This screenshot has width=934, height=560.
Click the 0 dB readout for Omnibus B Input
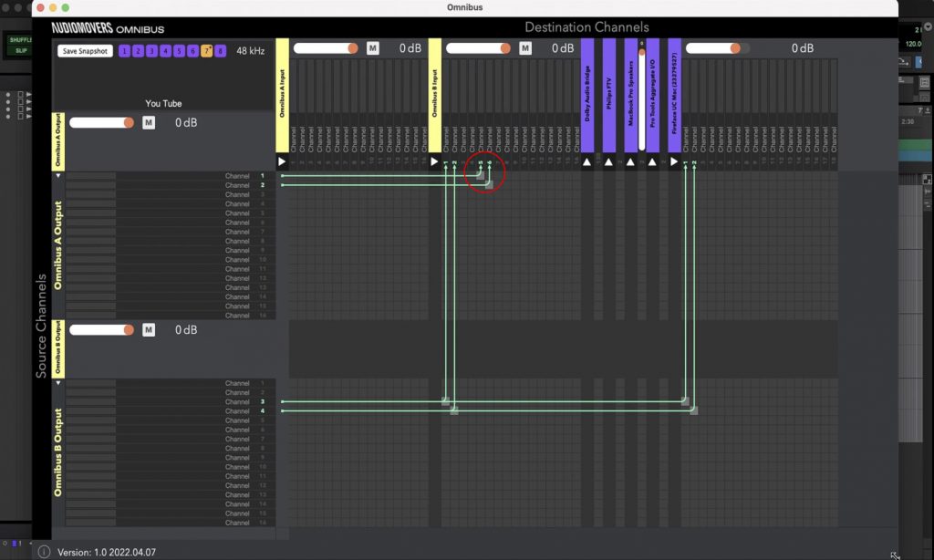click(562, 48)
